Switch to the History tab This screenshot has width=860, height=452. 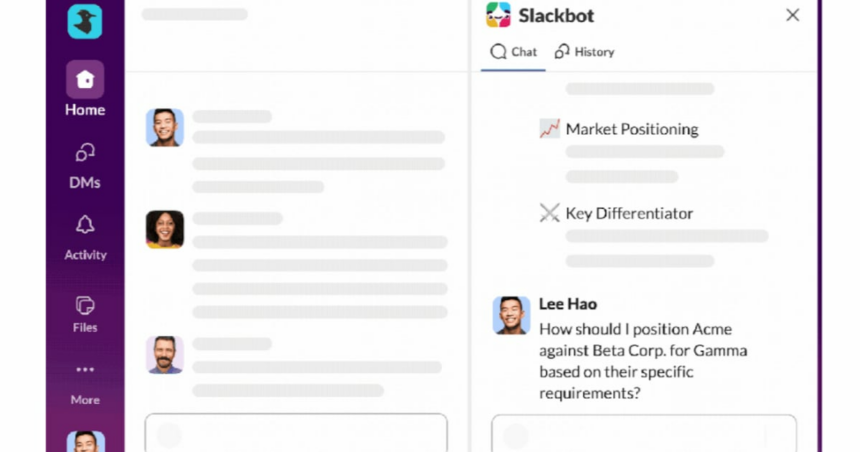click(x=585, y=52)
